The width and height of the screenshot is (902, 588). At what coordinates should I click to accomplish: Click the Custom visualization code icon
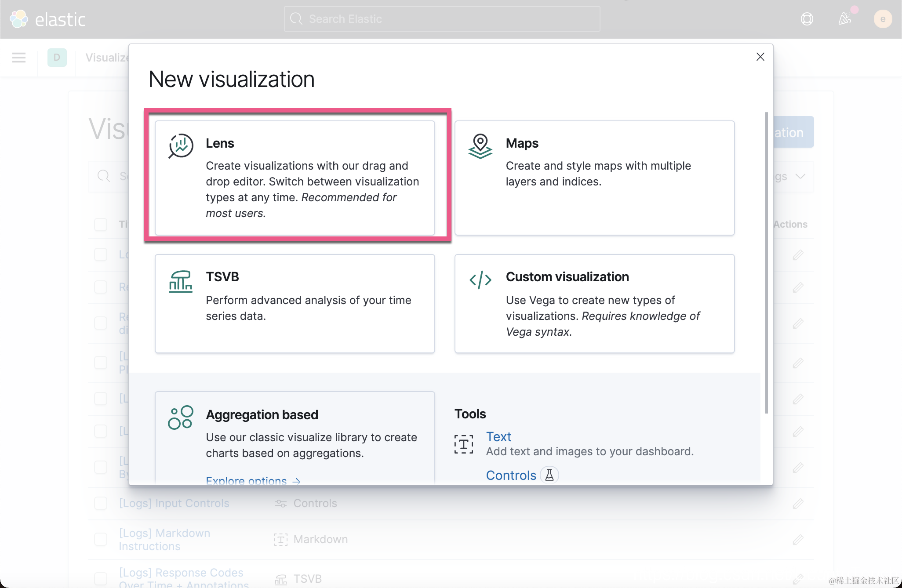coord(480,279)
